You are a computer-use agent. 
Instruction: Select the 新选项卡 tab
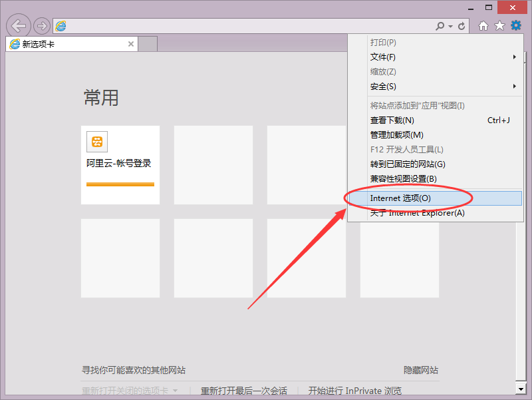72,44
